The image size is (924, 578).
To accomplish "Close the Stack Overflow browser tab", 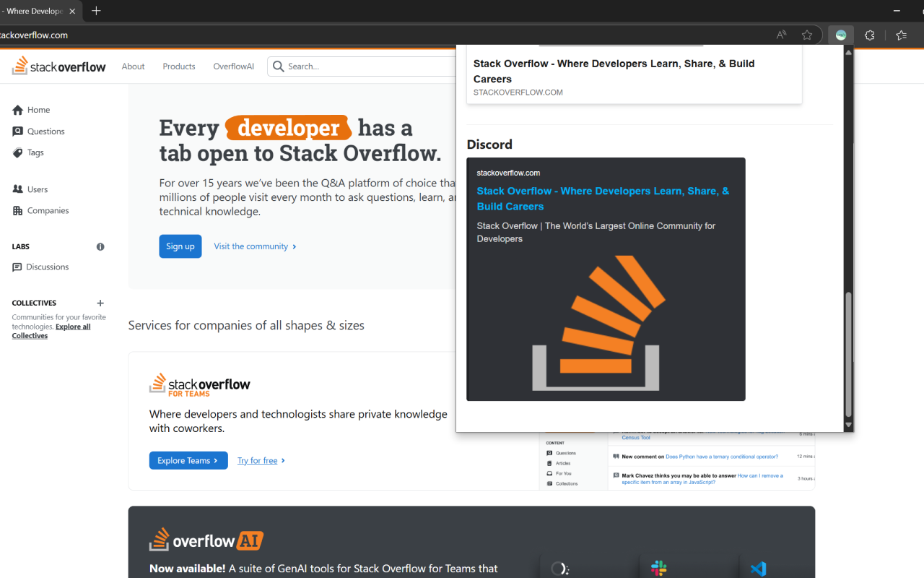I will 72,12.
